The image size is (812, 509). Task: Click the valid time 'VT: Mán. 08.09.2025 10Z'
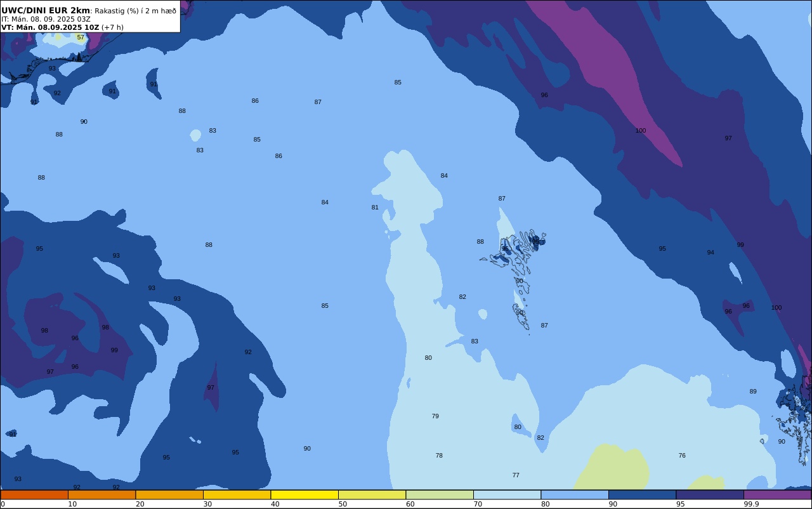tap(50, 27)
